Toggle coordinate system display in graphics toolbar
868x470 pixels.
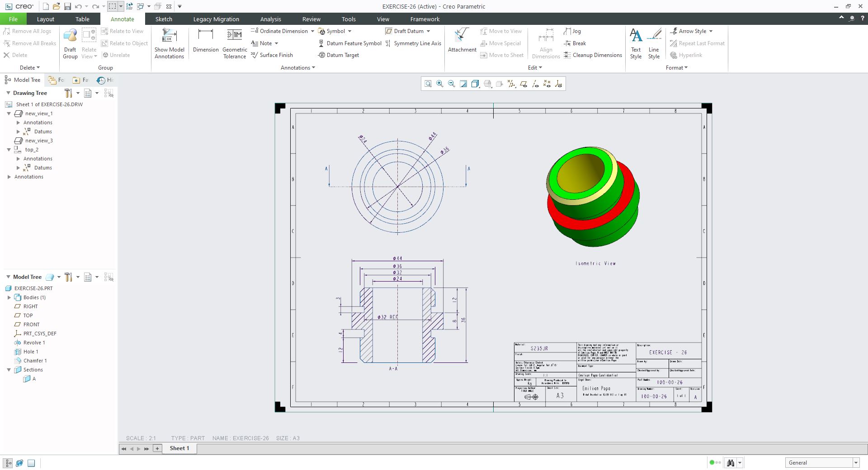tap(559, 84)
